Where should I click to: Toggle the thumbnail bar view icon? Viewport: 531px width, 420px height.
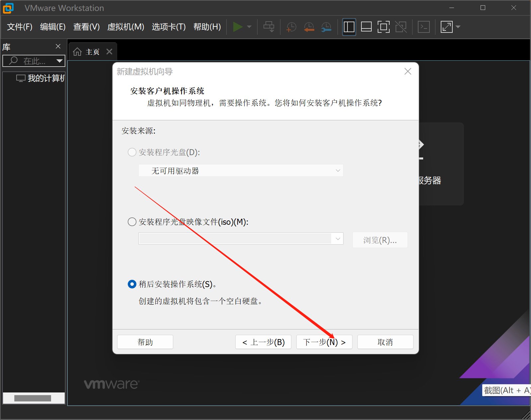click(366, 27)
